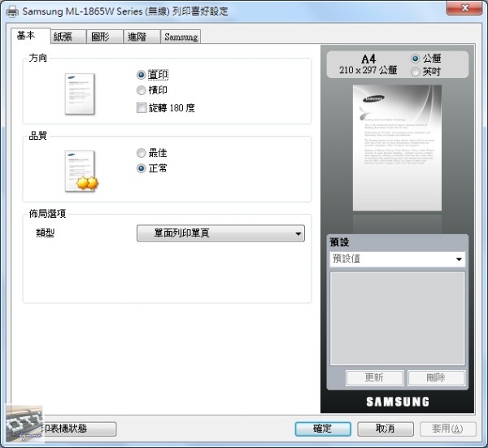Click the SAMSUNG logo at panel bottom
Image resolution: width=488 pixels, height=448 pixels.
coord(398,402)
